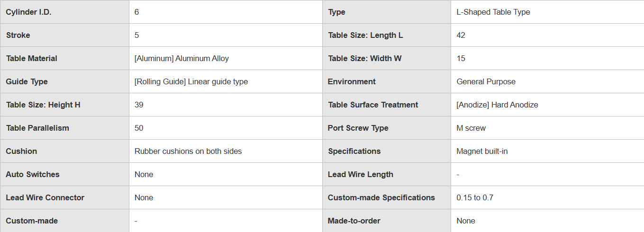This screenshot has width=644, height=232.
Task: Click the Custom-made label cell
Action: coord(32,221)
